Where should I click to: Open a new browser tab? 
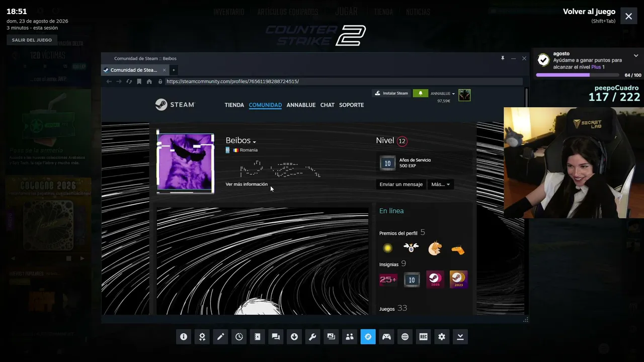(174, 70)
